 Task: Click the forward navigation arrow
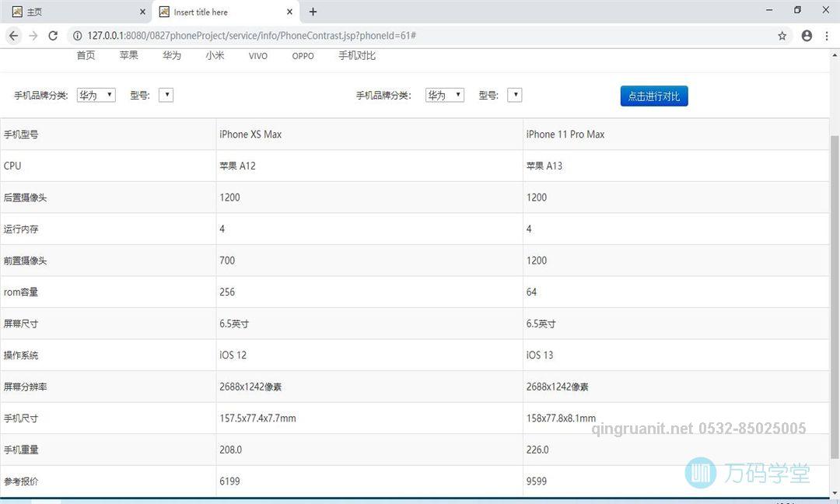point(33,36)
